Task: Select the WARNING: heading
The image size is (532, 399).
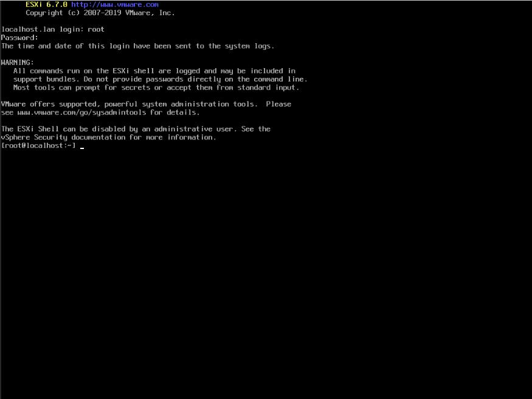Action: point(17,63)
